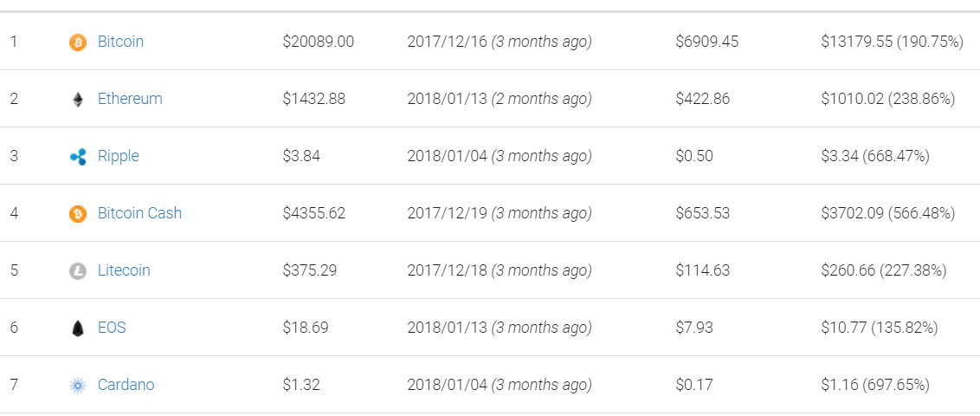Screen dimensions: 980x416
Task: Click Litecoin's all-time high price $375.29
Action: [309, 270]
